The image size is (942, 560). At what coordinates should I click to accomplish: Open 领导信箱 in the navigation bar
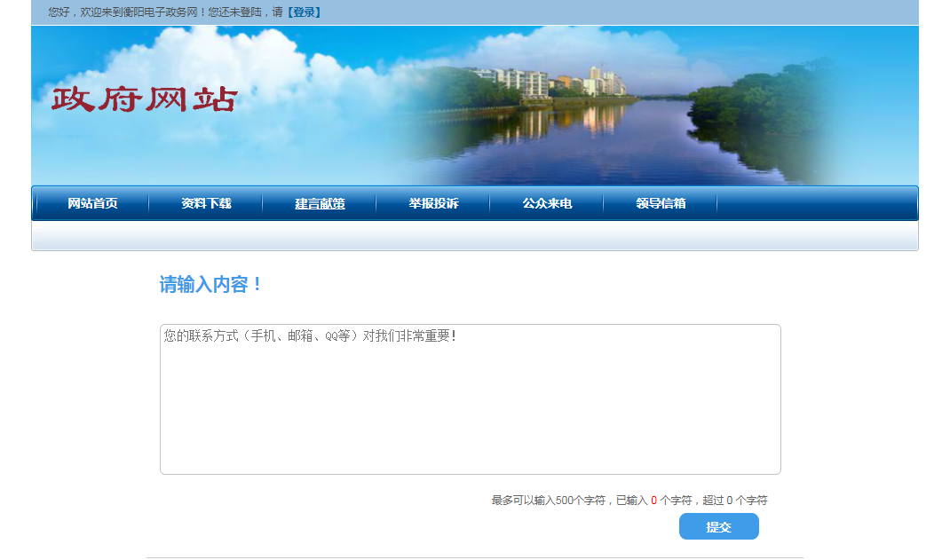(661, 203)
